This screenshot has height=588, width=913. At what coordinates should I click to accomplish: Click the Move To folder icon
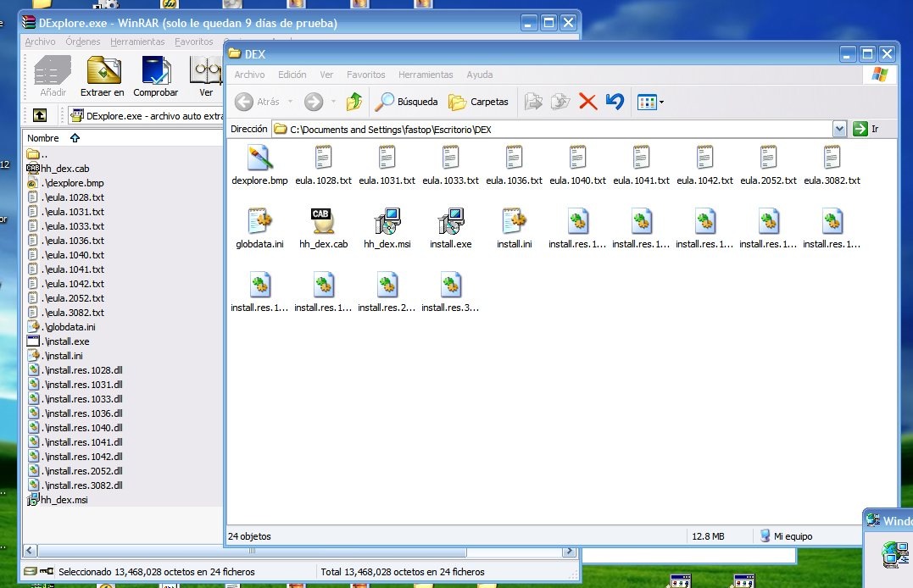(x=533, y=102)
